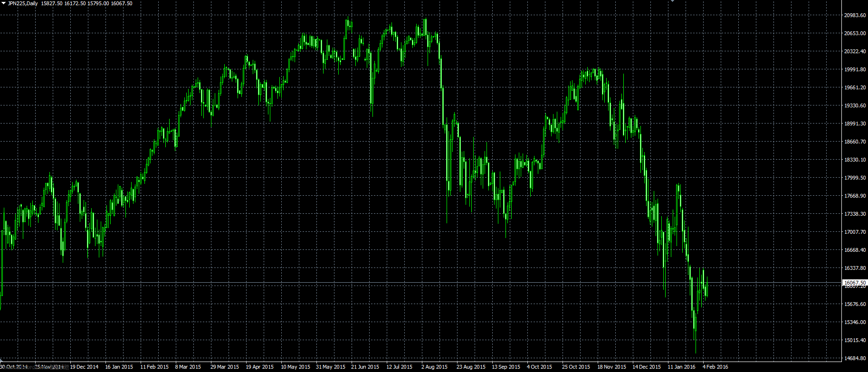
Task: Click the JPN225,Daily chart title text
Action: (23, 3)
